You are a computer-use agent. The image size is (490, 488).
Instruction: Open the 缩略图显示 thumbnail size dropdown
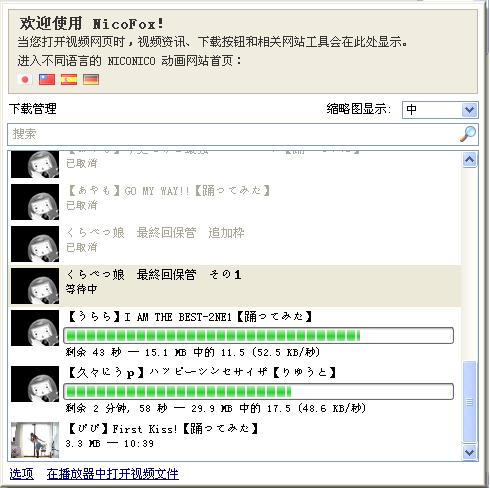(x=440, y=110)
